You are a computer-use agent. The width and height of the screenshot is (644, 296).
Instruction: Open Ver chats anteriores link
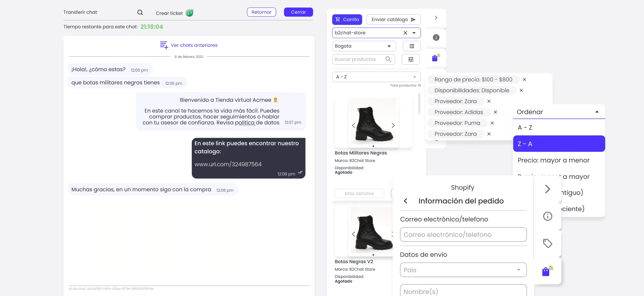click(x=194, y=45)
